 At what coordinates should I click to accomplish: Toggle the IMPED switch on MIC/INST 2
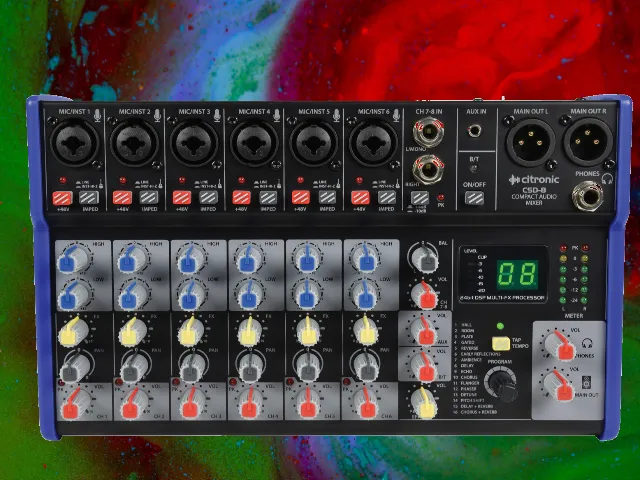tap(149, 198)
